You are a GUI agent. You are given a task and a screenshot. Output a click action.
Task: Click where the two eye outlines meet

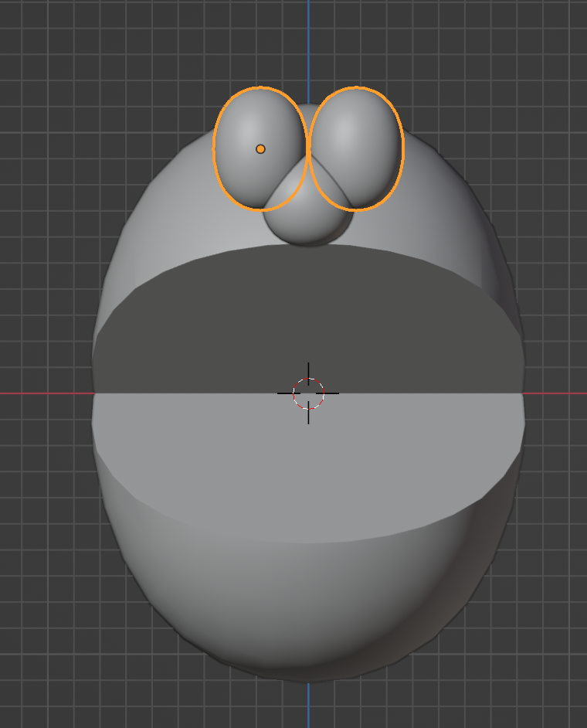[x=309, y=149]
